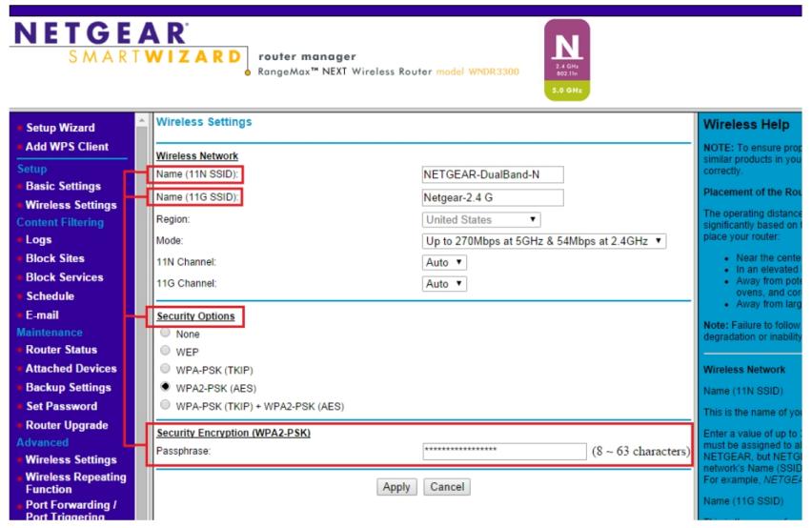The height and width of the screenshot is (528, 812).
Task: Click the Wireless Network section heading
Action: point(197,155)
